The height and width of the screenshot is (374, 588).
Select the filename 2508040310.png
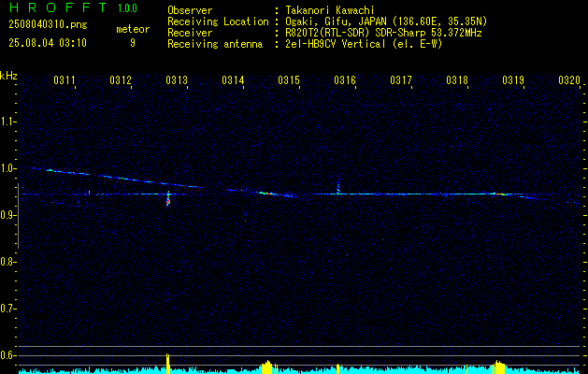pyautogui.click(x=48, y=25)
